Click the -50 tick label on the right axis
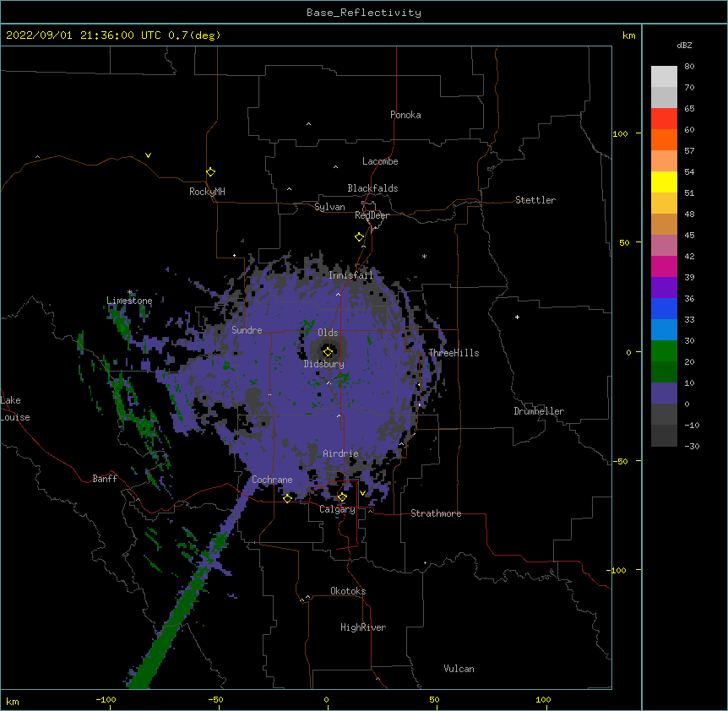The image size is (728, 711). point(620,461)
